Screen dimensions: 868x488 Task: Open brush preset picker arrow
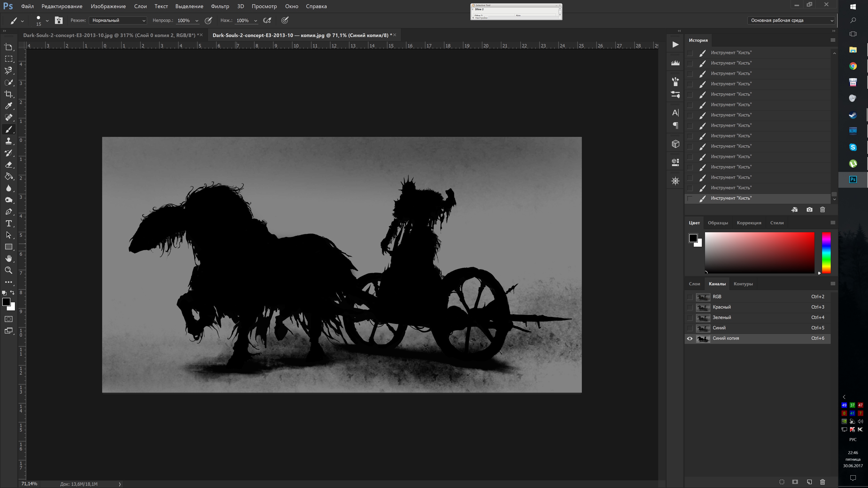[x=47, y=21]
